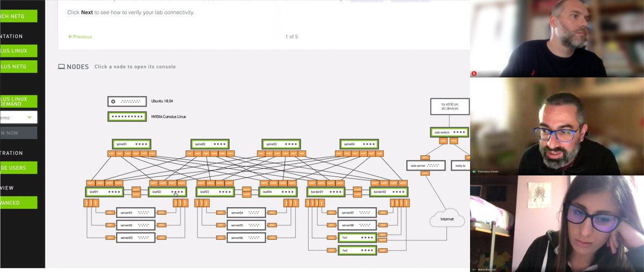Click the green NETQ button atop sidebar

[x=19, y=16]
